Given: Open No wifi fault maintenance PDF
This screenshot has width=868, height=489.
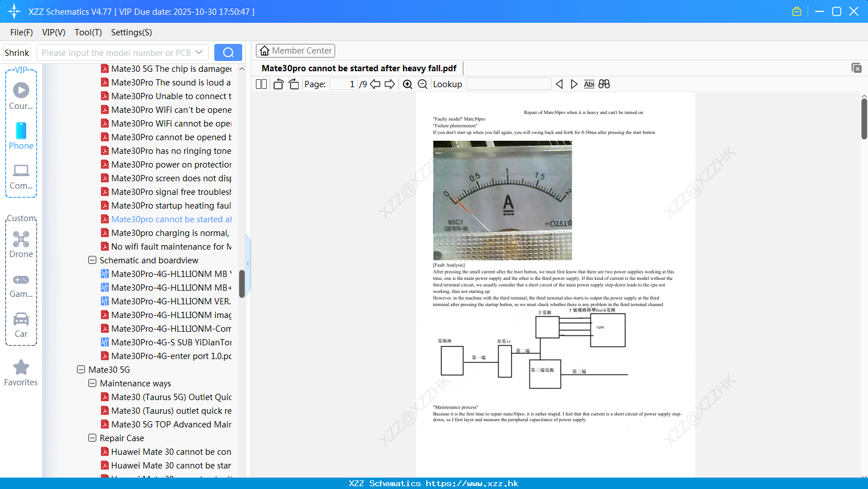Looking at the screenshot, I should pos(166,246).
